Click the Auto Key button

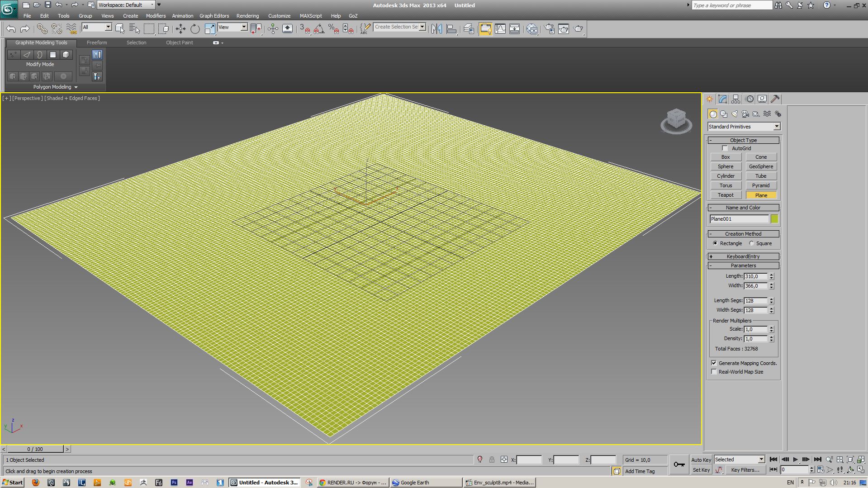click(701, 460)
